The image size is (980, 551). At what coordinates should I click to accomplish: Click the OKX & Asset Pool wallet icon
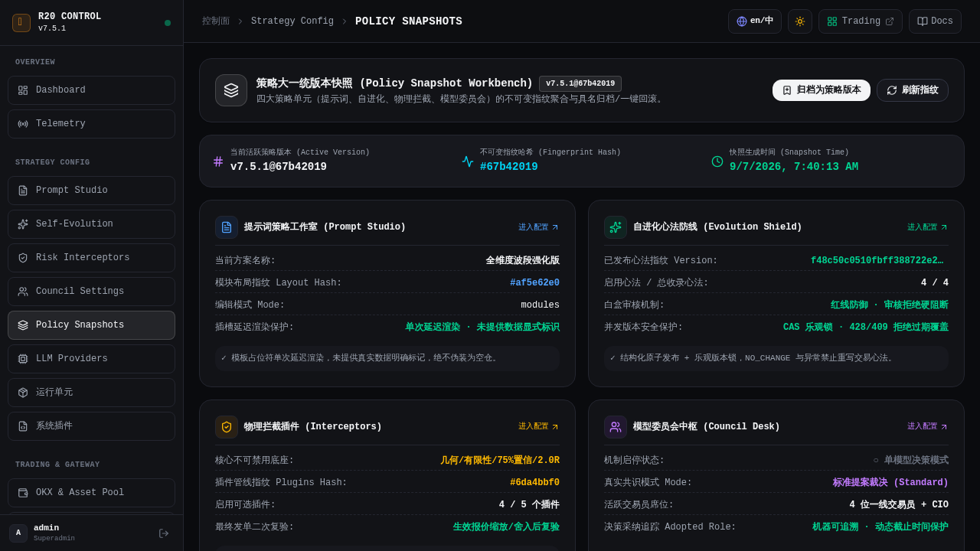pyautogui.click(x=23, y=493)
